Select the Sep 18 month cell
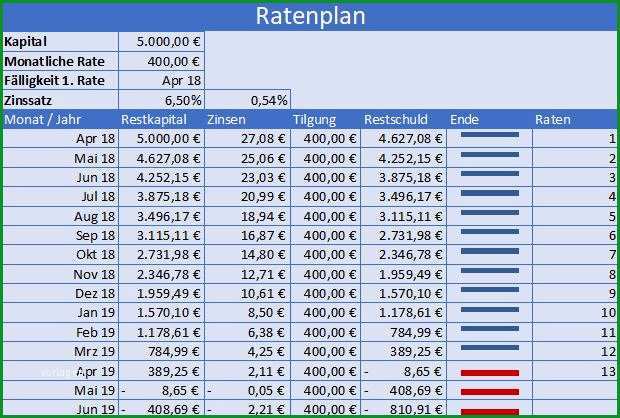 60,235
